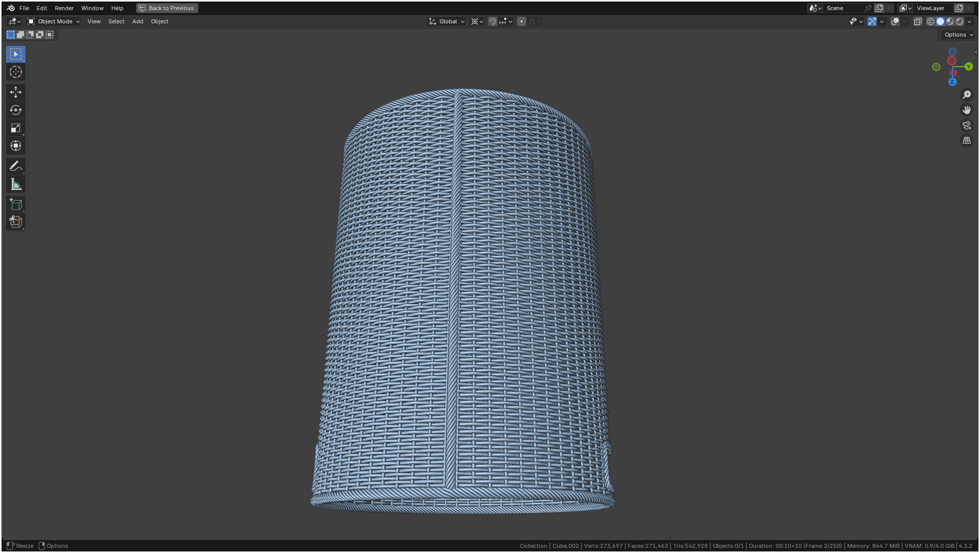Click the pin scene icon
This screenshot has width=980, height=553.
(x=868, y=8)
